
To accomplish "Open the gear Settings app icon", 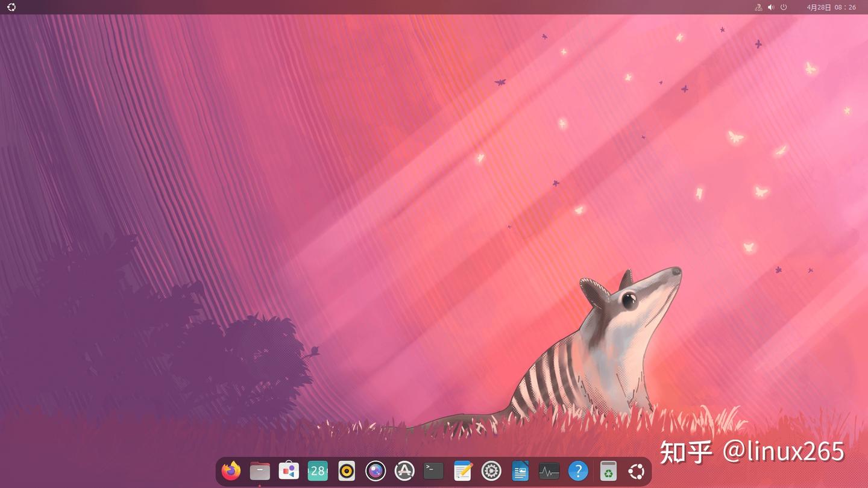I will pos(491,471).
